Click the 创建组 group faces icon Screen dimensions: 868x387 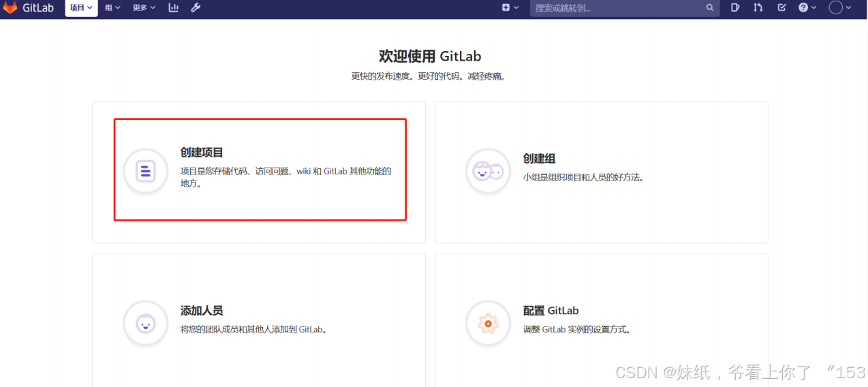(x=489, y=171)
